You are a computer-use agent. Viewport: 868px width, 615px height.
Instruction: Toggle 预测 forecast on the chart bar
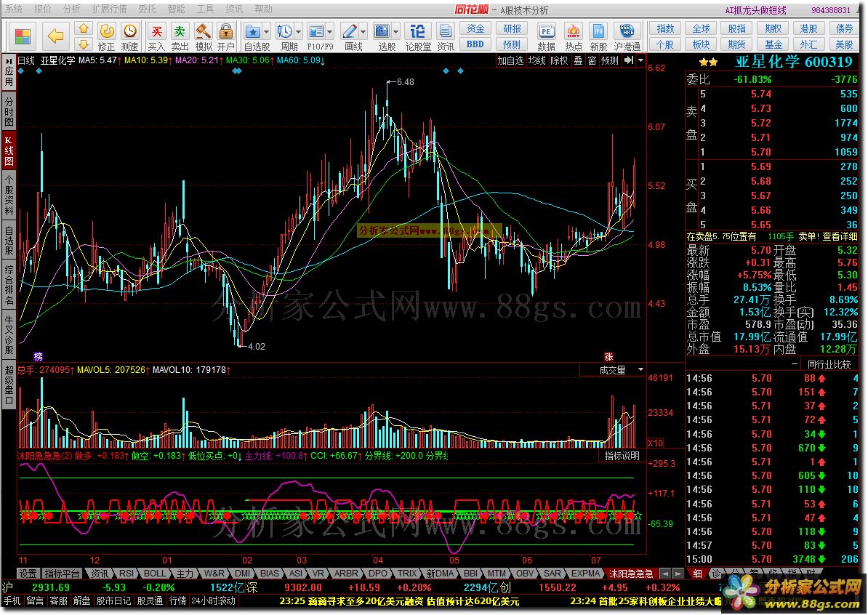pos(609,60)
